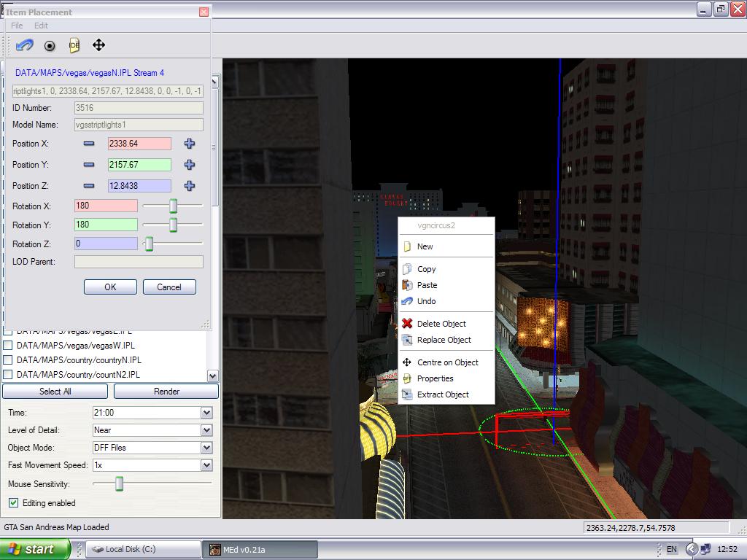The width and height of the screenshot is (747, 560).
Task: Choose Centre on Object from context menu
Action: pos(446,362)
